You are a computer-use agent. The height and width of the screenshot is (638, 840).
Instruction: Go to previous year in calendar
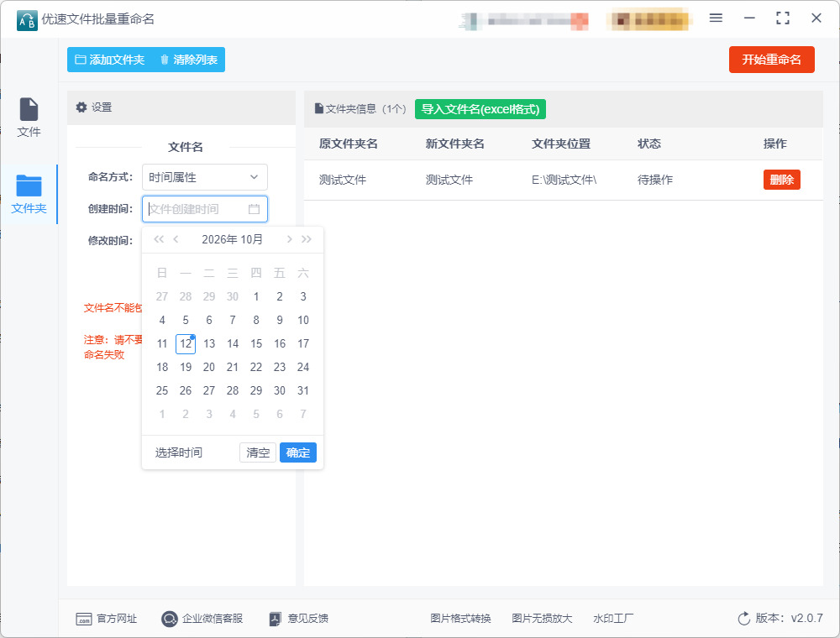[x=159, y=239]
